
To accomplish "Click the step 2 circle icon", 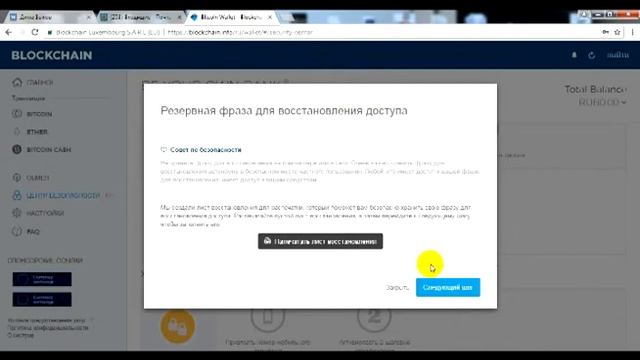I will coord(374,317).
